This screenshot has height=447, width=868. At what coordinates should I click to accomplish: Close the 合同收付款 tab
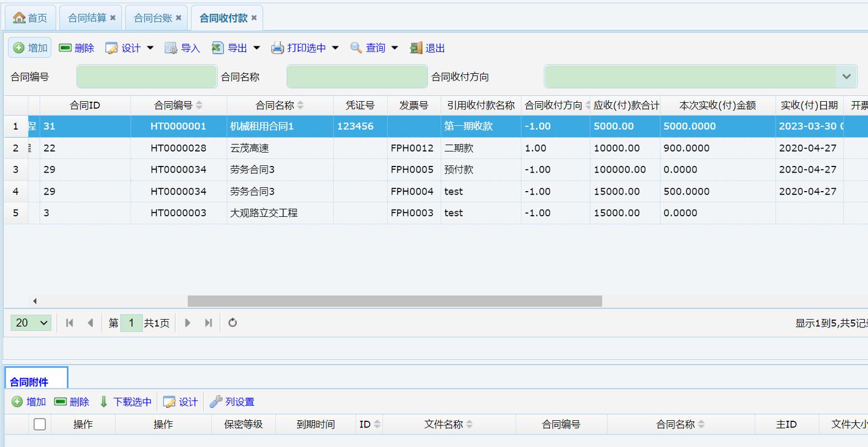[x=254, y=18]
